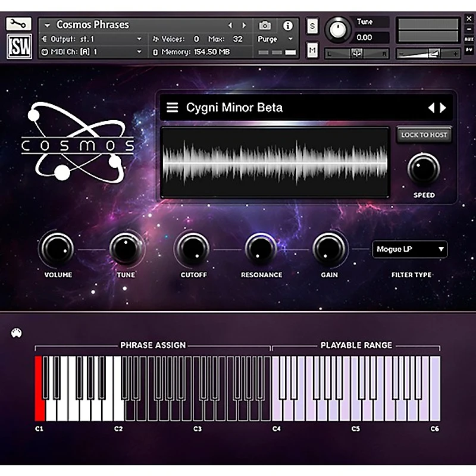Toggle the PV button
This screenshot has height=476, width=476.
(x=469, y=50)
